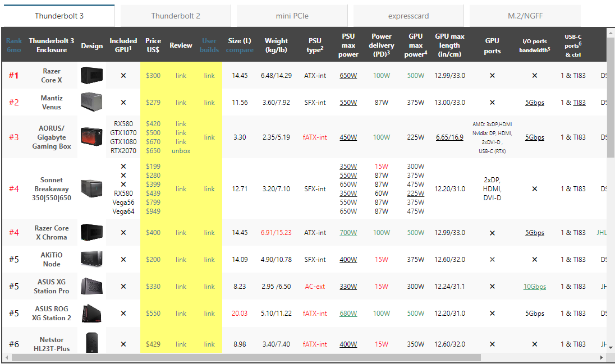Click the 450W PSU of AORUS Gaming Box
The height and width of the screenshot is (364, 615).
[x=348, y=137]
